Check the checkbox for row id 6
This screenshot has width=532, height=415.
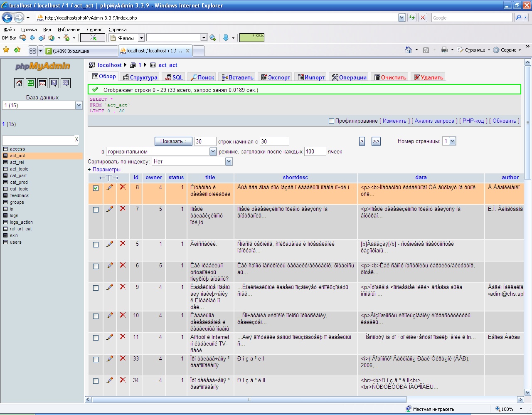tap(96, 266)
